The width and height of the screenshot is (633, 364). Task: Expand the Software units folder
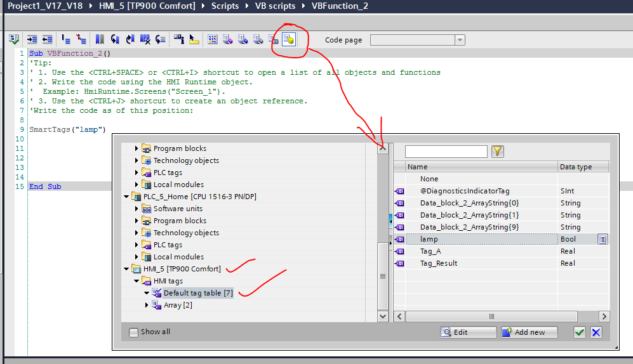point(137,209)
